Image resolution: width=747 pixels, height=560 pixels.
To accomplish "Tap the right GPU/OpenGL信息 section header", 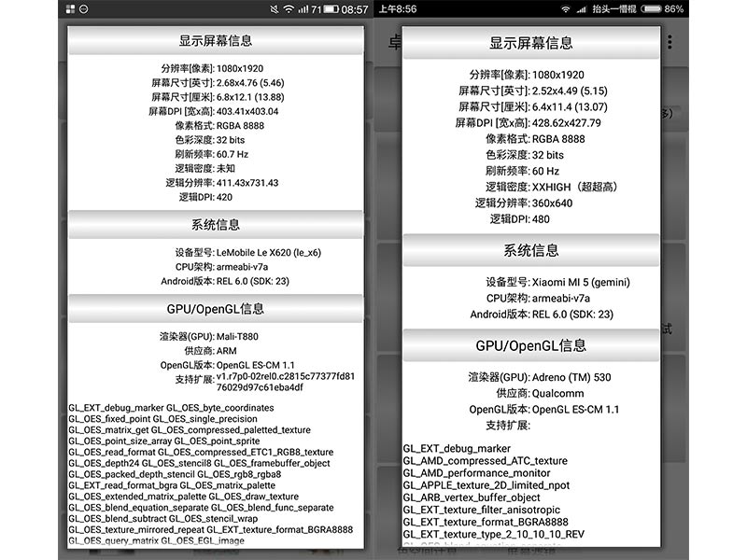I will pos(531,345).
